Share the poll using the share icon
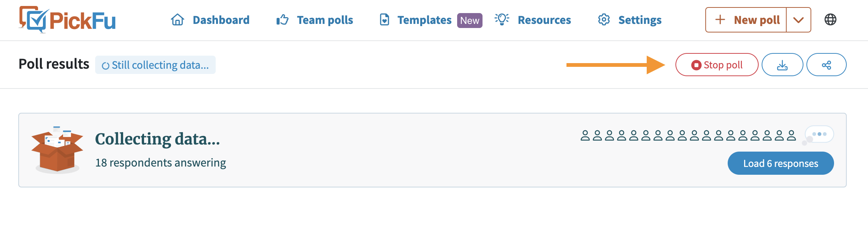 point(826,65)
